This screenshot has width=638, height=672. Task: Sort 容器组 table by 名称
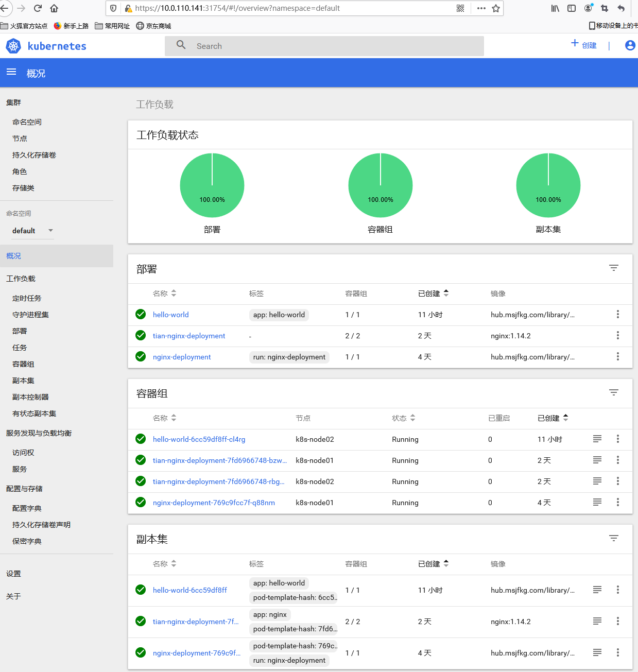pos(164,418)
